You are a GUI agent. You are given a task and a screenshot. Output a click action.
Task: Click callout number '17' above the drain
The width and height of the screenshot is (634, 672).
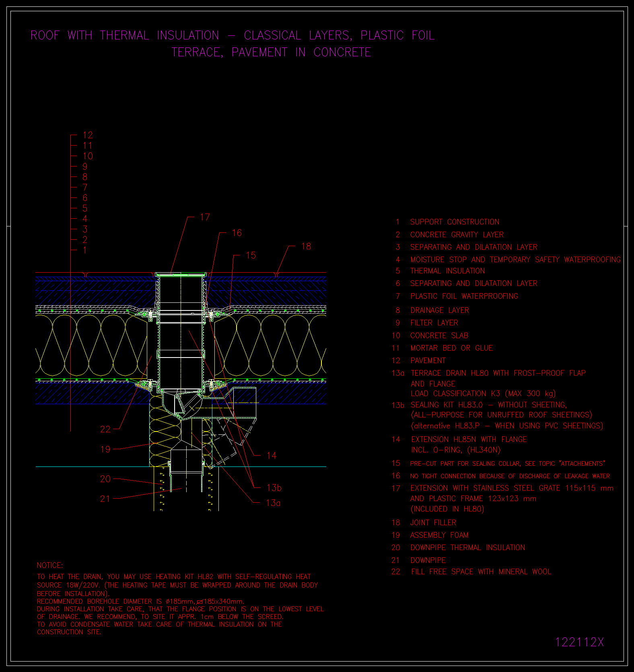[205, 217]
